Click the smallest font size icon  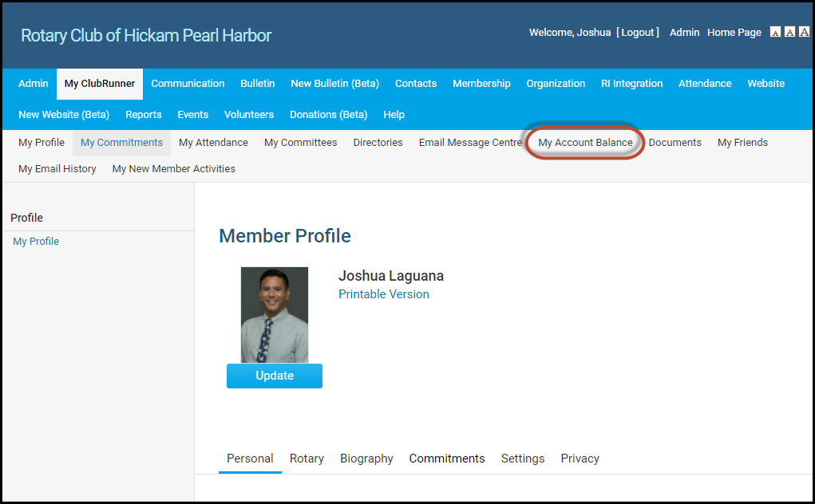[x=775, y=33]
